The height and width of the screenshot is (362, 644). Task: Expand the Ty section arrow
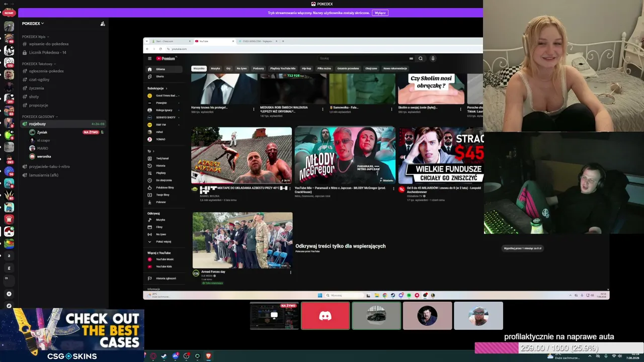click(x=153, y=151)
